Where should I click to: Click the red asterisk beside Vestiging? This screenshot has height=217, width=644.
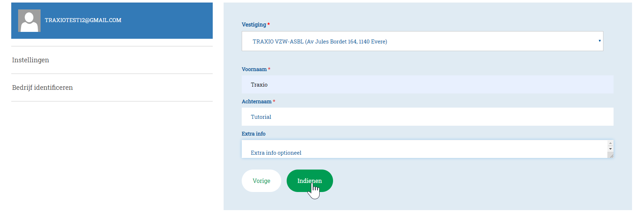[x=269, y=24]
